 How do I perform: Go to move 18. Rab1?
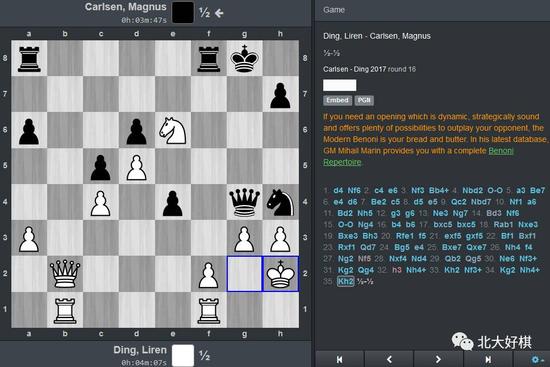coord(503,225)
